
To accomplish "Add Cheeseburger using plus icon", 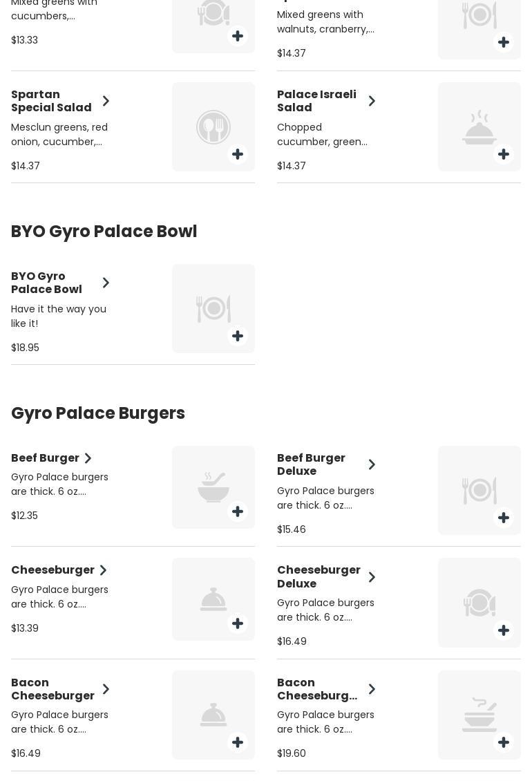I will tap(238, 623).
